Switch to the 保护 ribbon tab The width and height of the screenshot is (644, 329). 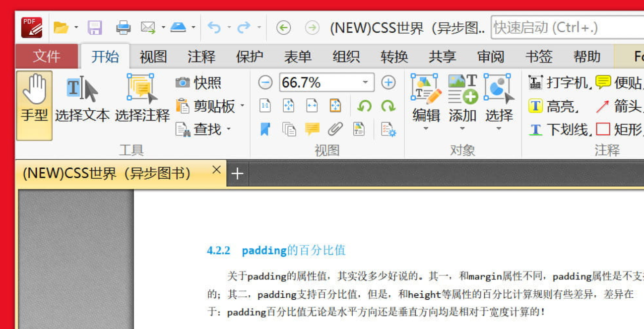(250, 57)
